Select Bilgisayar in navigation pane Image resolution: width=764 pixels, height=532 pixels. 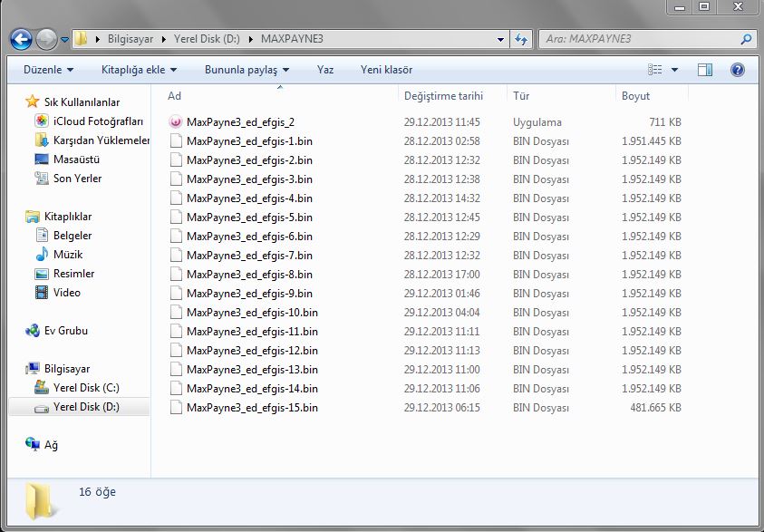pyautogui.click(x=58, y=368)
